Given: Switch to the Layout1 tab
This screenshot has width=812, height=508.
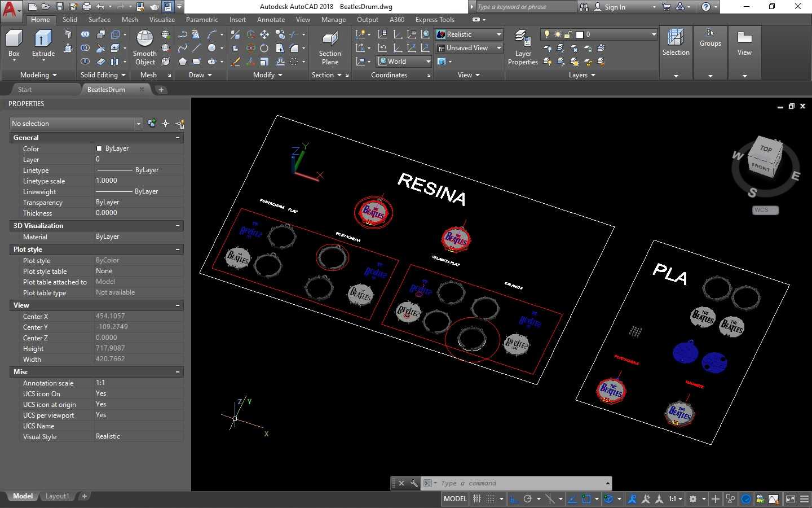Looking at the screenshot, I should tap(57, 496).
